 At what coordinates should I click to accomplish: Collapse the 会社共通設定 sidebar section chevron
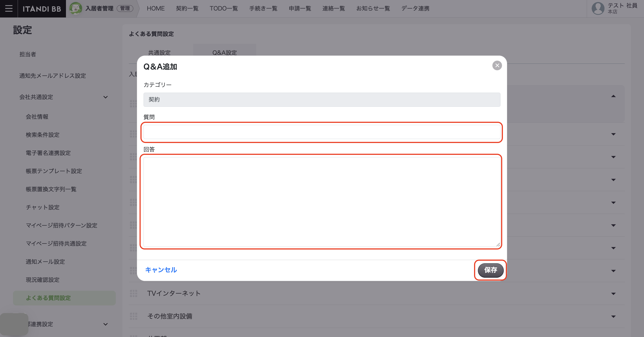pyautogui.click(x=106, y=97)
